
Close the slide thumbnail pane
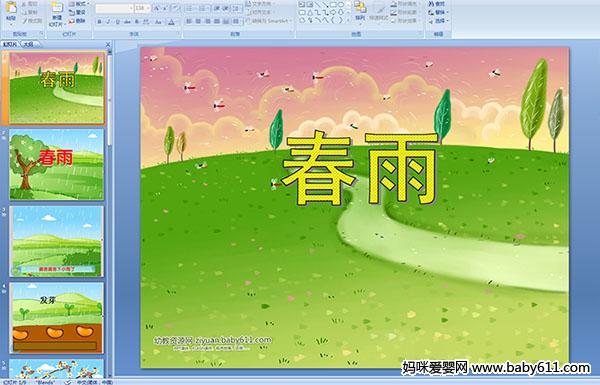108,44
